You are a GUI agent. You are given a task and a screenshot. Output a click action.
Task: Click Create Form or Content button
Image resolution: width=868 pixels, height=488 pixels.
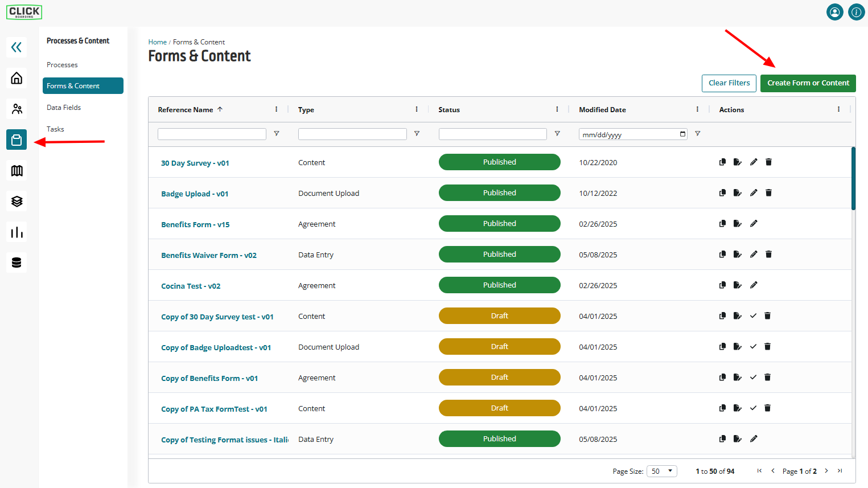(x=808, y=83)
